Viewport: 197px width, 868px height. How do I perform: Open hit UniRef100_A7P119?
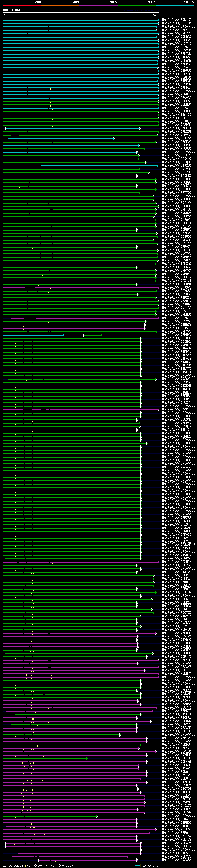tap(177, 30)
